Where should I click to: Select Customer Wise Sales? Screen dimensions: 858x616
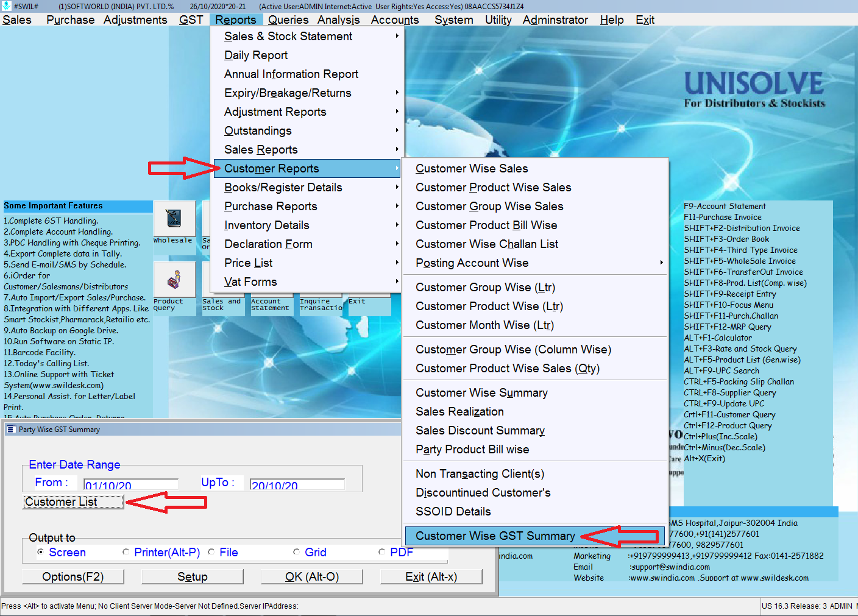(535, 168)
